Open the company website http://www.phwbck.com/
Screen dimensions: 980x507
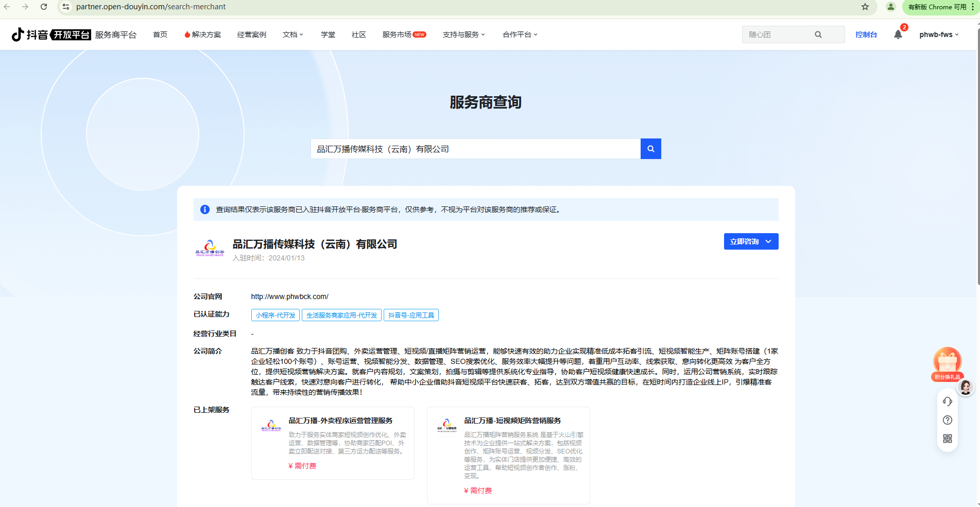coord(290,296)
